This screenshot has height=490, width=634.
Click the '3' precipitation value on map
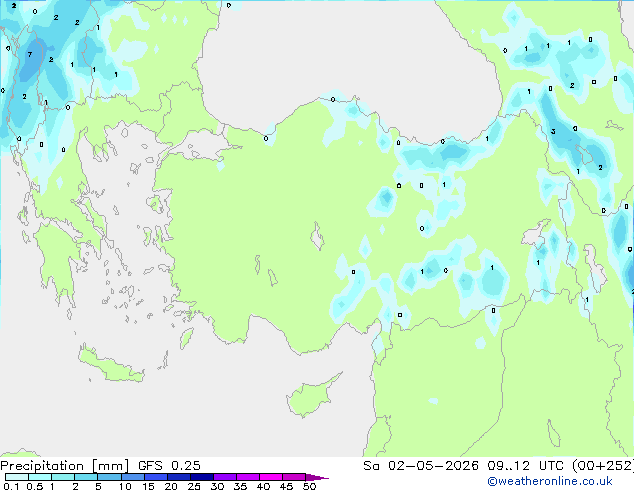point(553,131)
